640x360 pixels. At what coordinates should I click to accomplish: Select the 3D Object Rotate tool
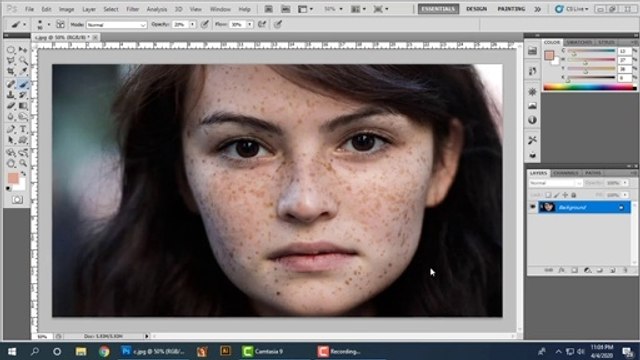11,153
